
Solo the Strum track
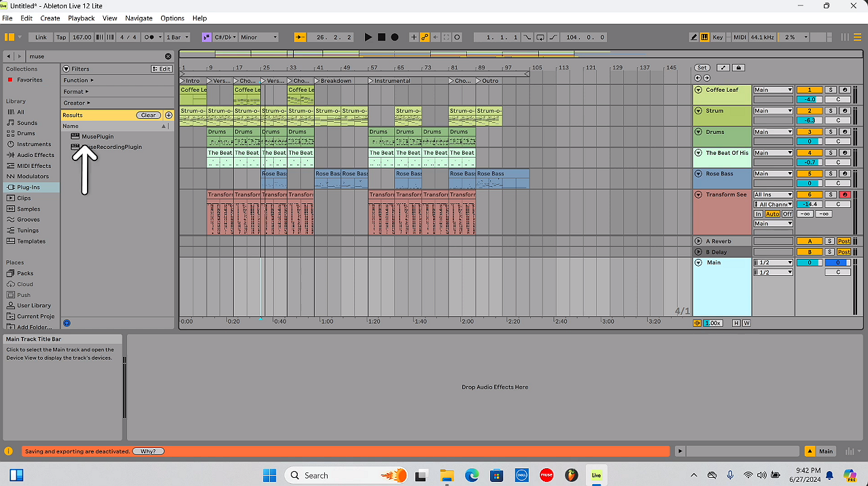tap(831, 110)
